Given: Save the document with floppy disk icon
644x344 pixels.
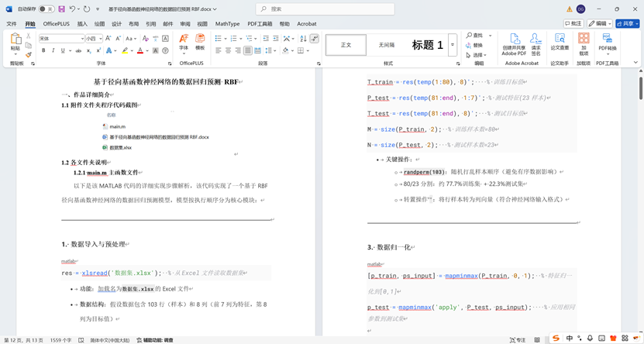Looking at the screenshot, I should (x=61, y=9).
